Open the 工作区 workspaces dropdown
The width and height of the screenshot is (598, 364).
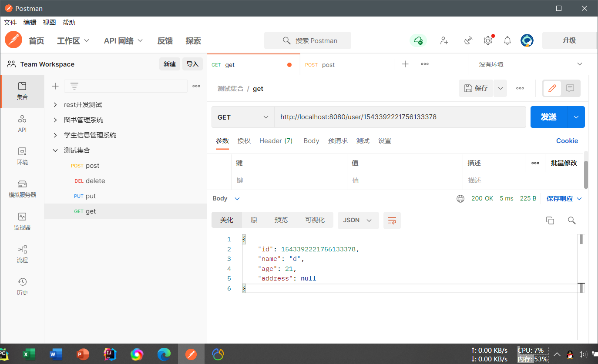coord(73,41)
